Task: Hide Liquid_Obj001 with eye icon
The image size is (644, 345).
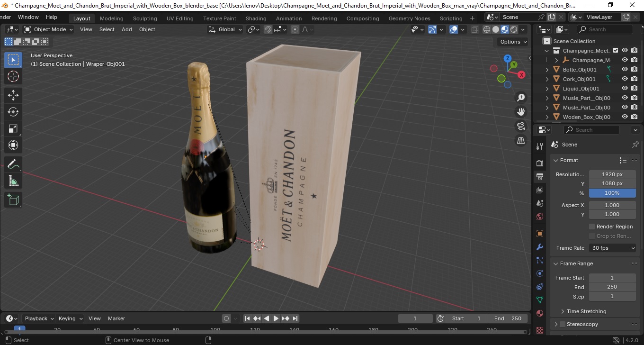Action: (625, 89)
